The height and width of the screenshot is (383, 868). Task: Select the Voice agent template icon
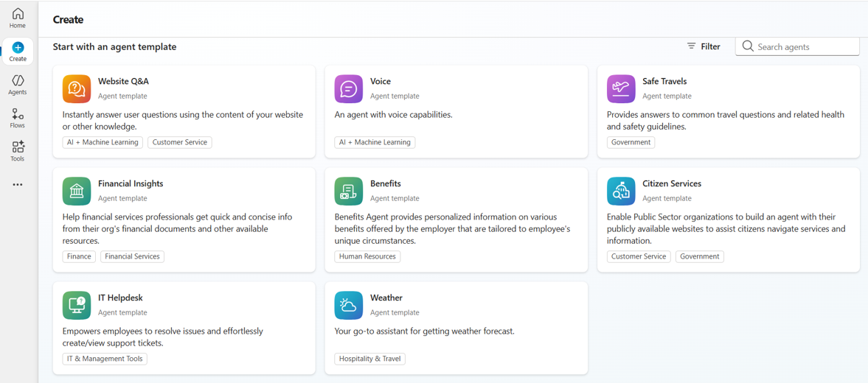(x=348, y=88)
